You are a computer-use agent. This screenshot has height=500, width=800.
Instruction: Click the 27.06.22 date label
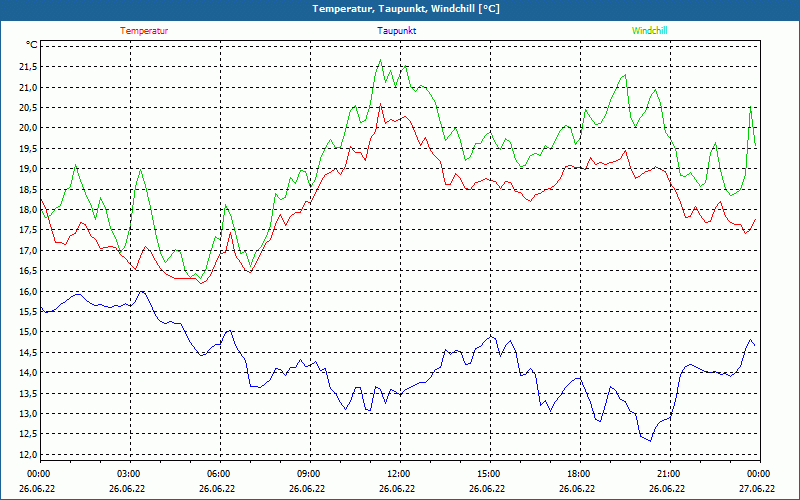(757, 489)
